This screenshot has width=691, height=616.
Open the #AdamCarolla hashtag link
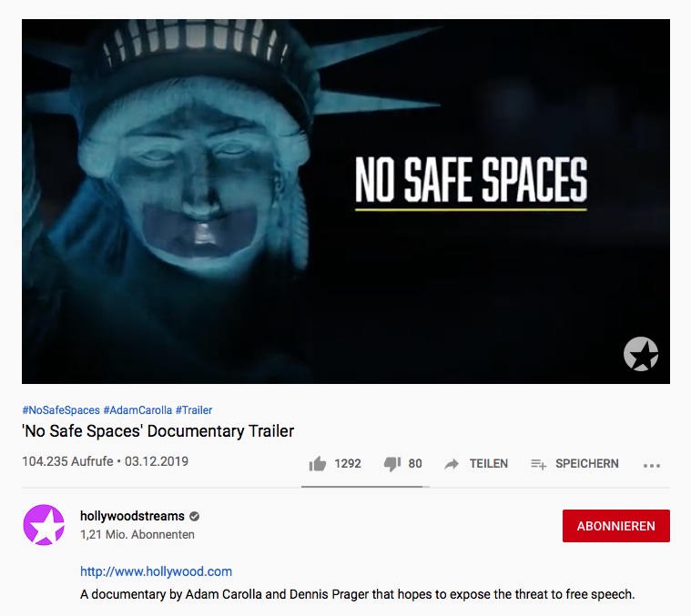click(x=137, y=410)
